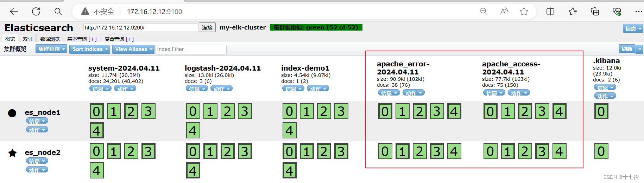Activate the read aloud icon

504,12
